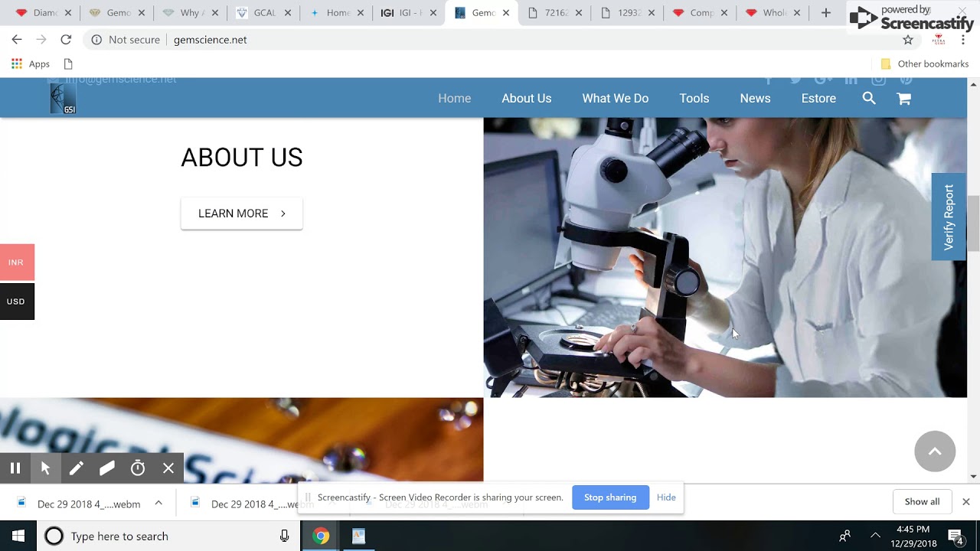The image size is (980, 551).
Task: Click the LEARN MORE button
Action: point(242,214)
